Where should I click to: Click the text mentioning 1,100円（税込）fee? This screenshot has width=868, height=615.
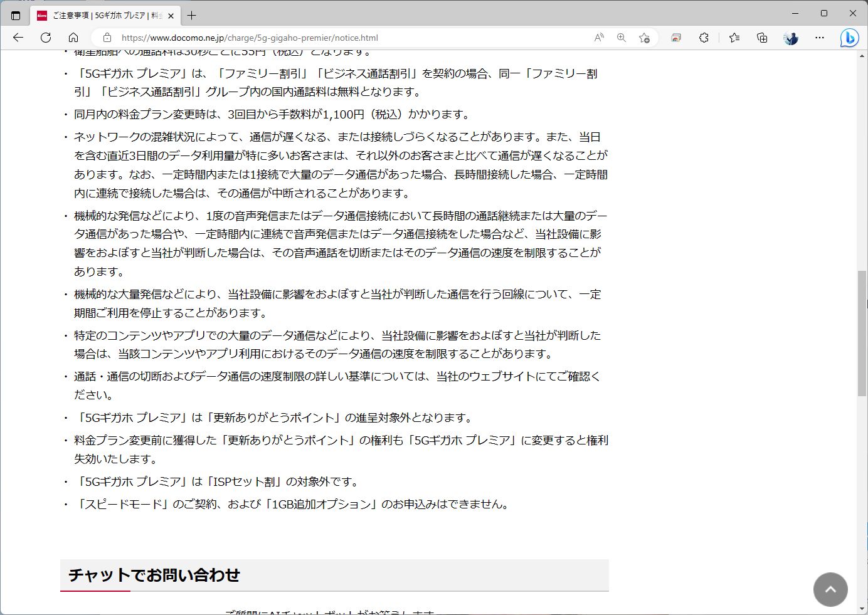coord(272,114)
